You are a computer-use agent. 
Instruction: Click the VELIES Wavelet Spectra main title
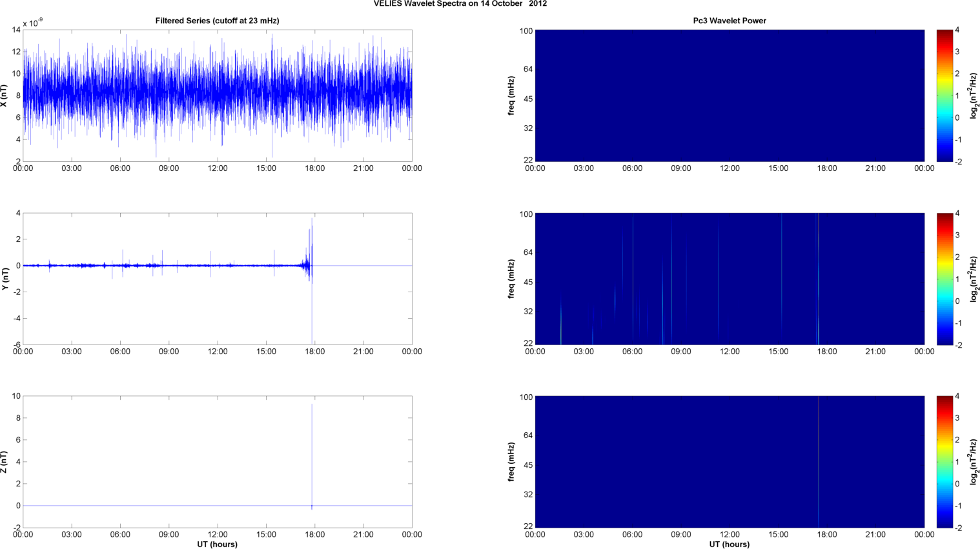coord(460,4)
